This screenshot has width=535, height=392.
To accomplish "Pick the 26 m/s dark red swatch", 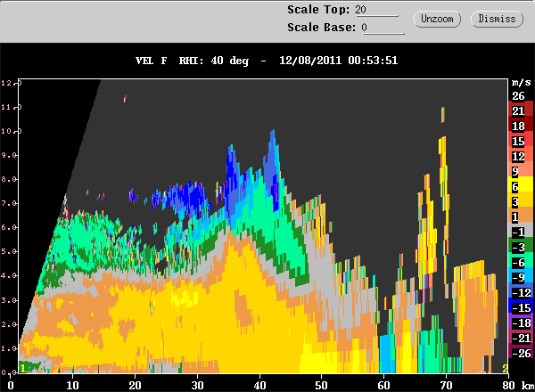I will 516,96.
